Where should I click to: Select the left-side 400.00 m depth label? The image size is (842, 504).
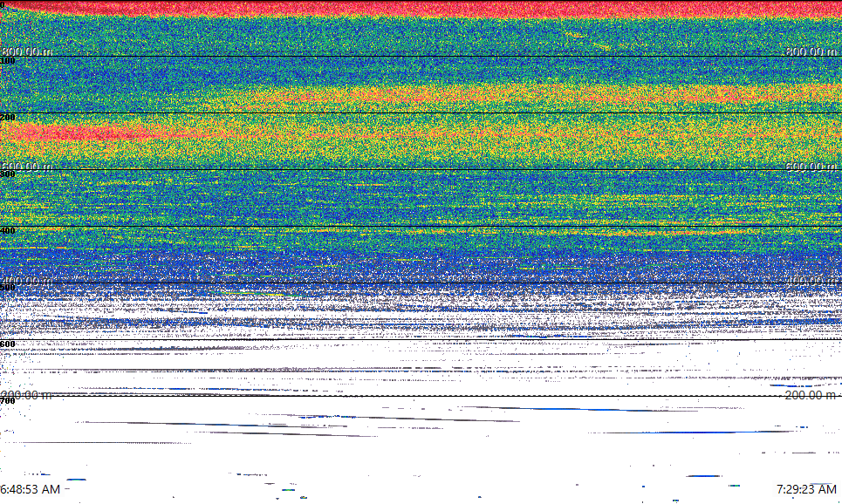pos(26,281)
